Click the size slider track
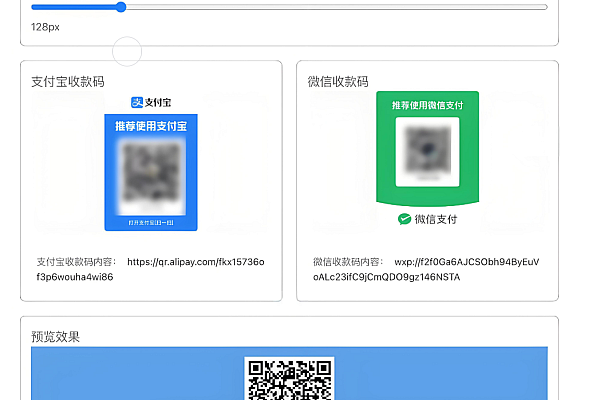 (289, 7)
